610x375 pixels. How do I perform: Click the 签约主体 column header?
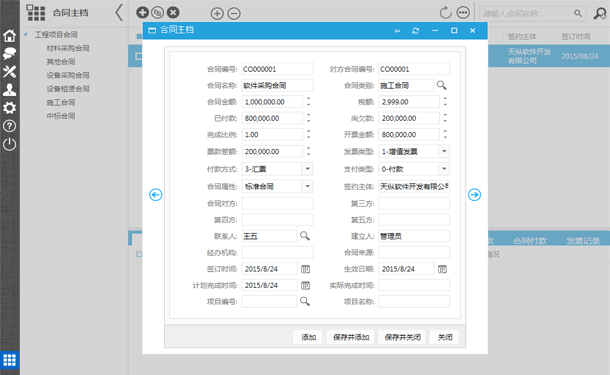522,37
